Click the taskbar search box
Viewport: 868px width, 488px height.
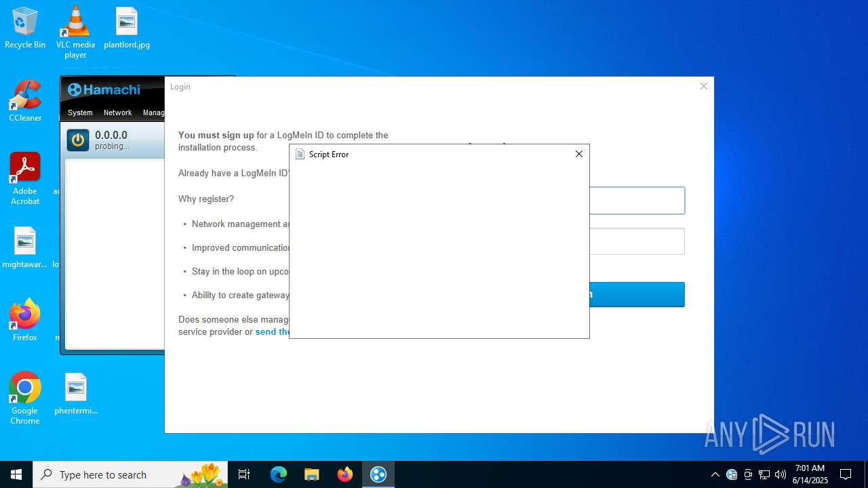tap(131, 474)
